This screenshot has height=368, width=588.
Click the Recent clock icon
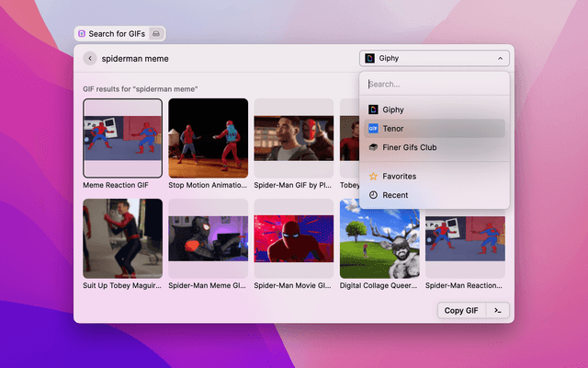373,195
